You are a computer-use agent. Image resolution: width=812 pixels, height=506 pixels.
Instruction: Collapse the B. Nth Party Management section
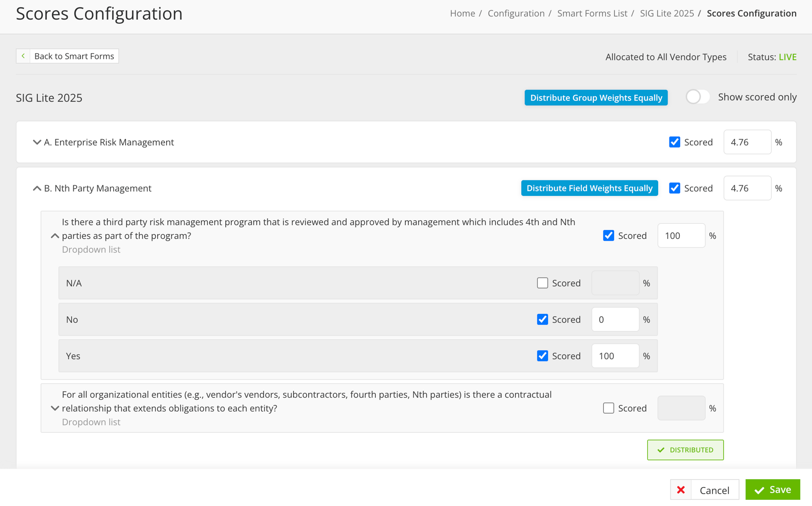pos(37,188)
